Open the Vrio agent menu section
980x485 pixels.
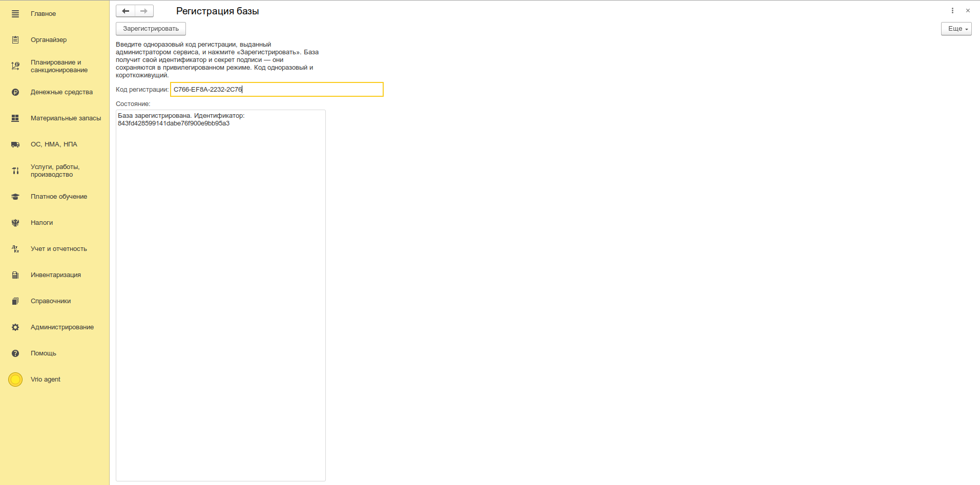(46, 379)
